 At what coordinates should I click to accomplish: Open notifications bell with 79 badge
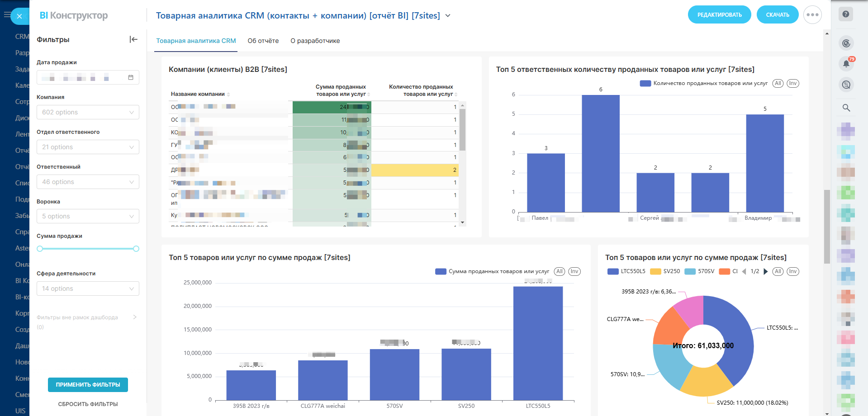pyautogui.click(x=846, y=64)
